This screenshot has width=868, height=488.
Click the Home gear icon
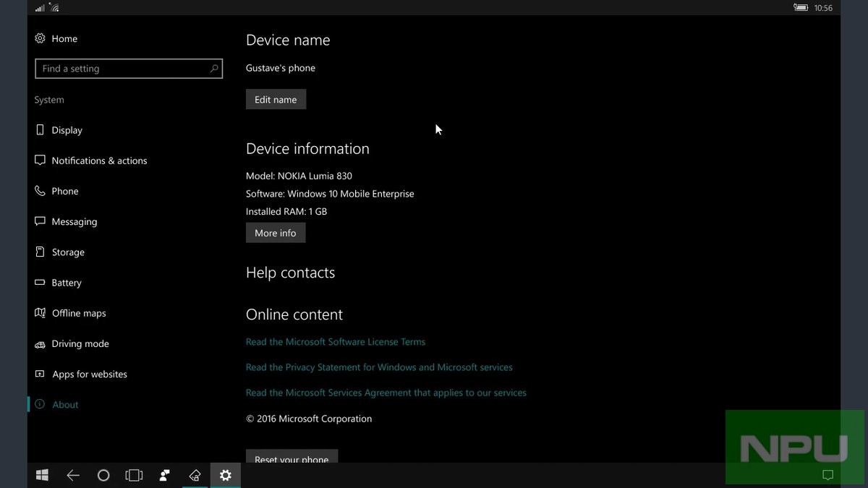pos(40,38)
